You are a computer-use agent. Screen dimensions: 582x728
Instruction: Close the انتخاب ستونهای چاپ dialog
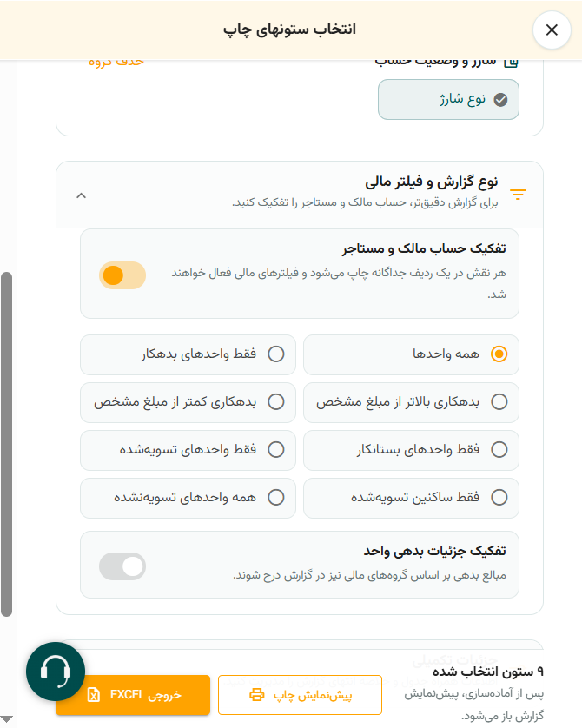pyautogui.click(x=552, y=30)
